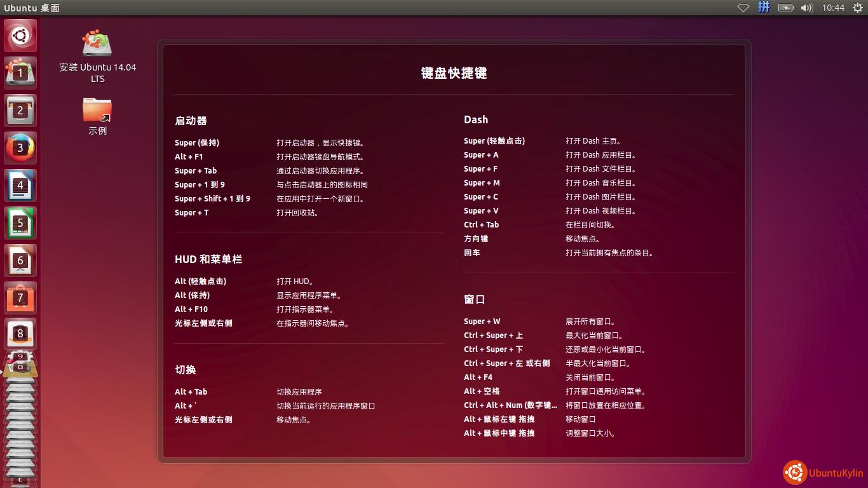Click the Ubuntu 桌面 panel title
Screen dimensions: 868x488
(x=32, y=8)
